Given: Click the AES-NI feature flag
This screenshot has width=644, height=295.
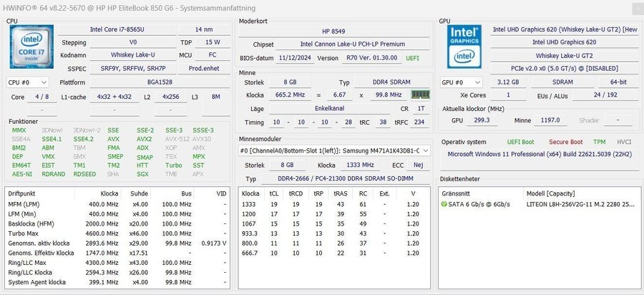Looking at the screenshot, I should click(20, 174).
